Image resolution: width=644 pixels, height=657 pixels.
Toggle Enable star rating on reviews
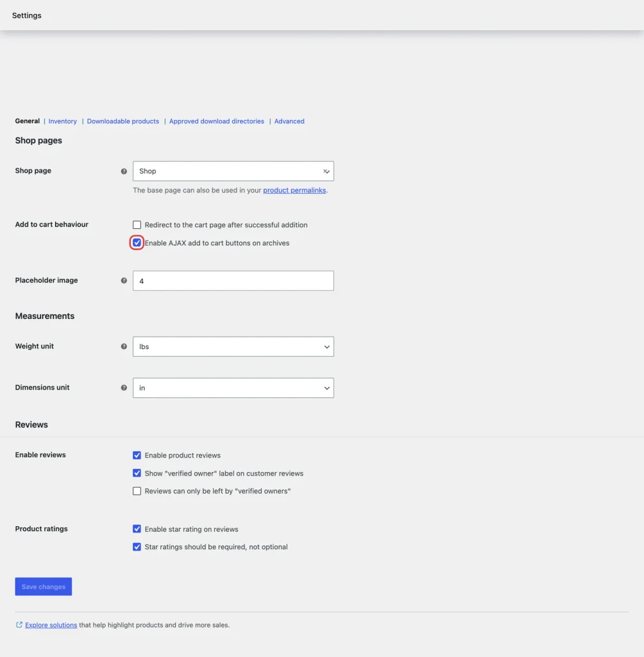click(137, 529)
